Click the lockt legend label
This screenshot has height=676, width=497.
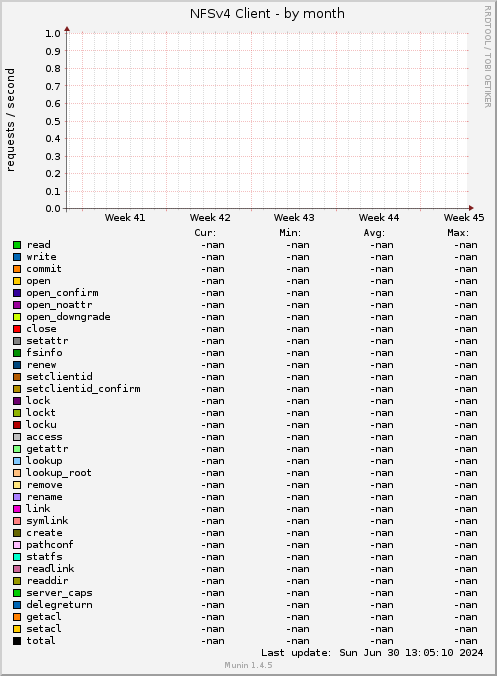(41, 413)
